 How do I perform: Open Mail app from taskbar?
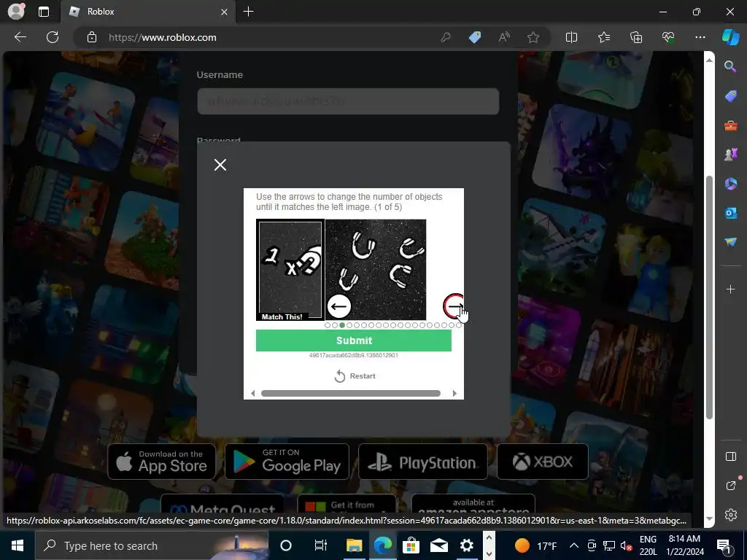438,545
